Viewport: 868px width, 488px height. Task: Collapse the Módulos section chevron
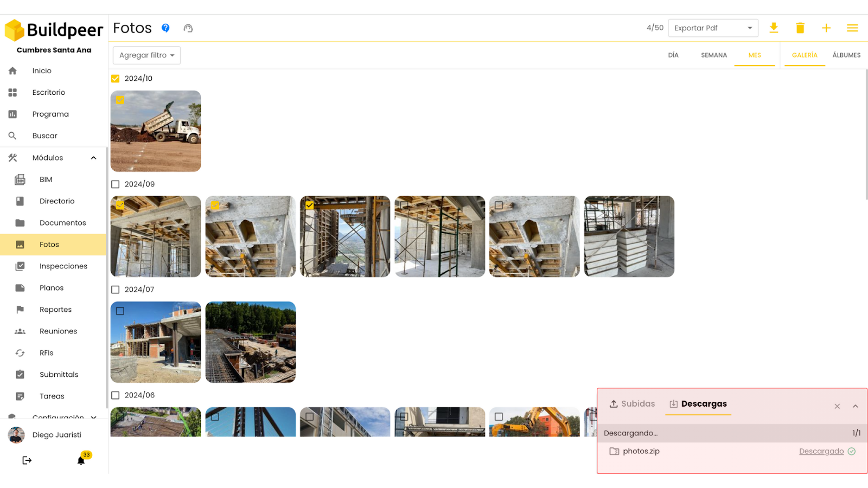coord(93,158)
